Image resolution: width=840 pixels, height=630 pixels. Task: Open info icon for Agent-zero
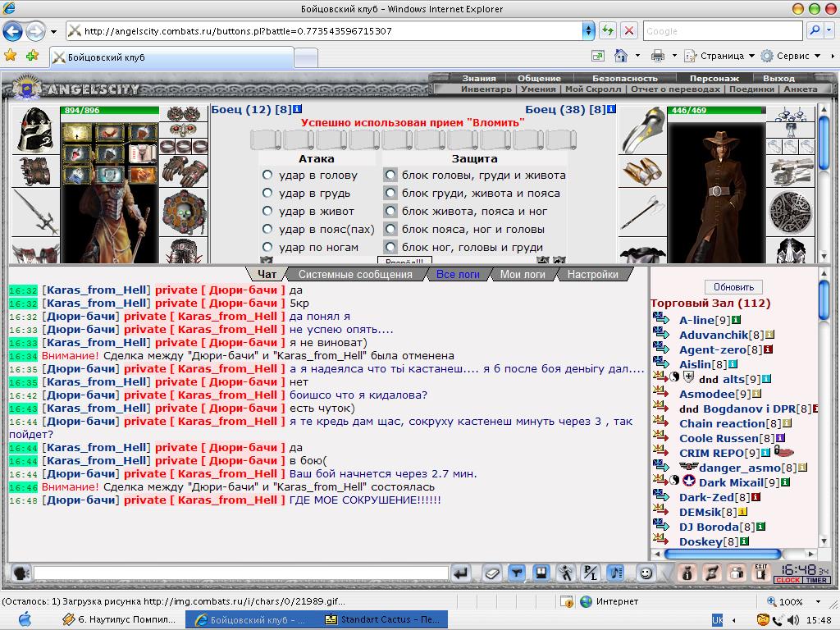click(x=768, y=349)
